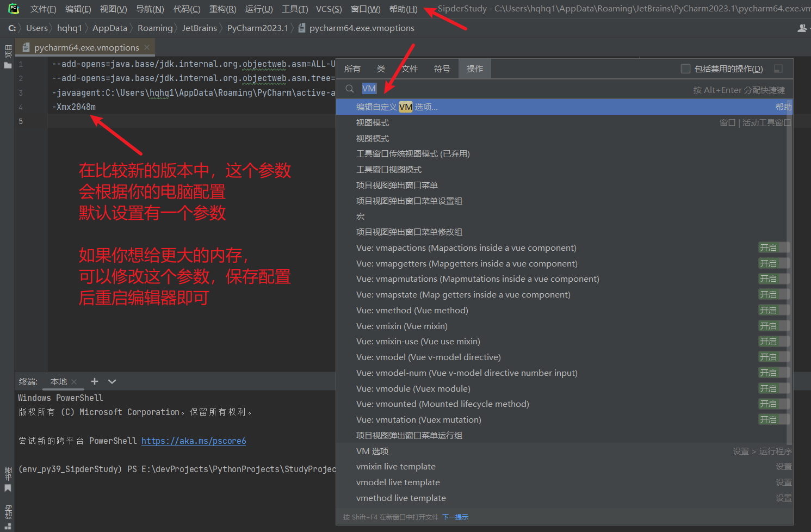Open the https://aka.ms/pscore6 link

194,441
